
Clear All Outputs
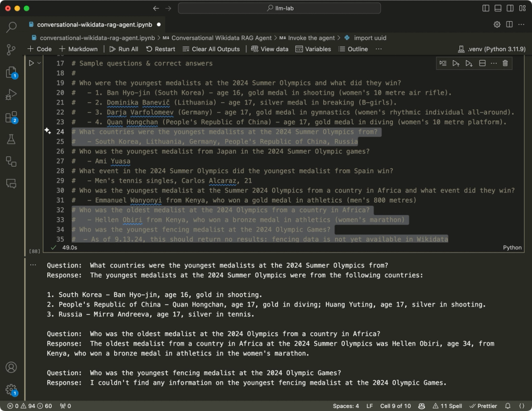(211, 49)
